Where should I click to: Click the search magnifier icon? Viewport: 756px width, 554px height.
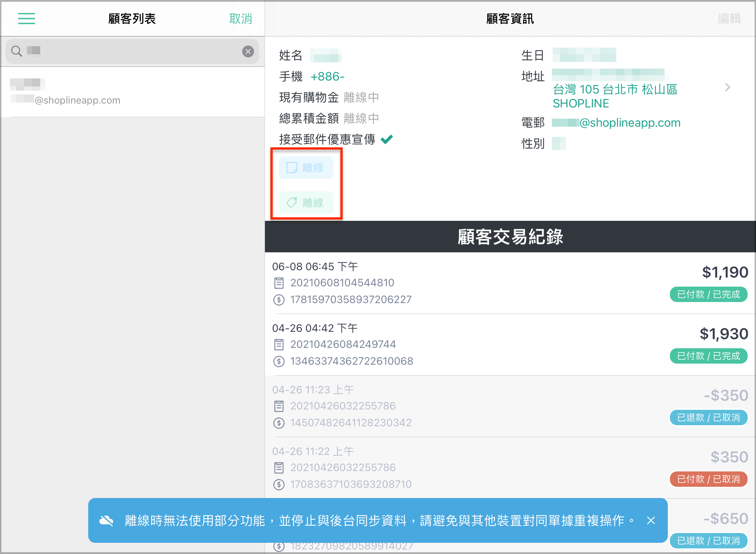(16, 51)
